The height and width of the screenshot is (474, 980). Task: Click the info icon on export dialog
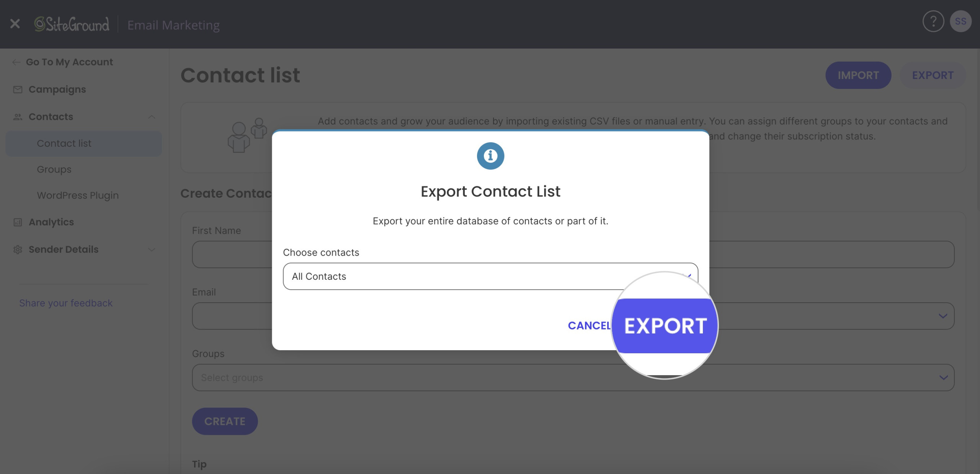(x=491, y=155)
